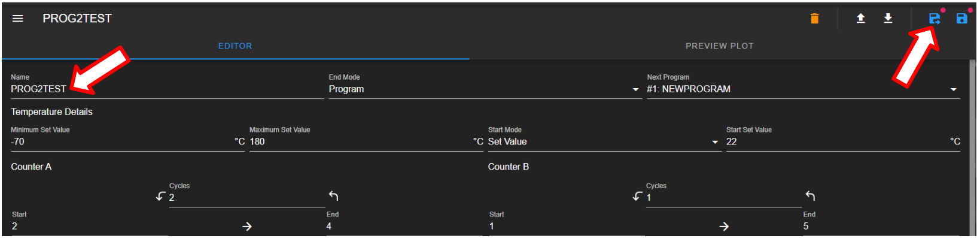
Task: Click the Name field PROG2TEST
Action: [167, 89]
